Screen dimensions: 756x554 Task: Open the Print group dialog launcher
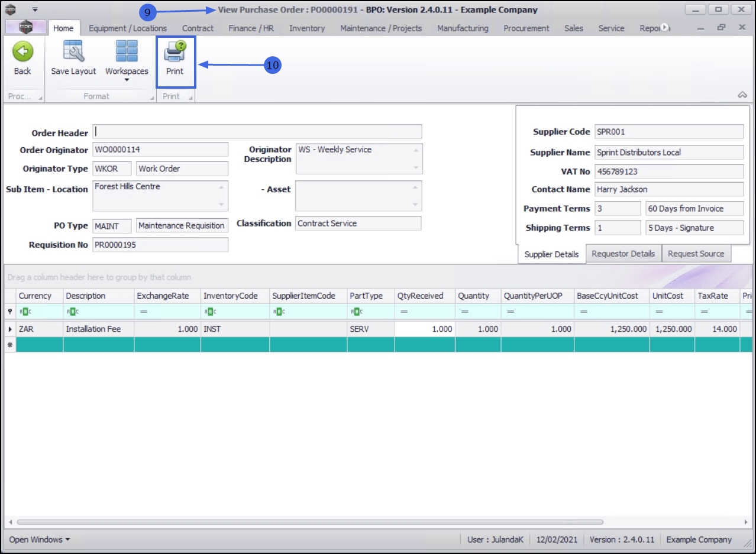coord(190,98)
